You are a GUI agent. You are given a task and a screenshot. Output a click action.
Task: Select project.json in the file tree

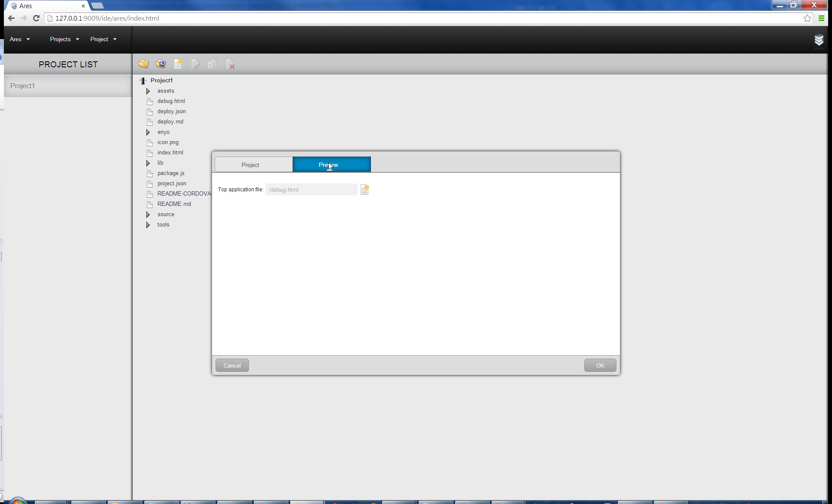click(x=172, y=184)
